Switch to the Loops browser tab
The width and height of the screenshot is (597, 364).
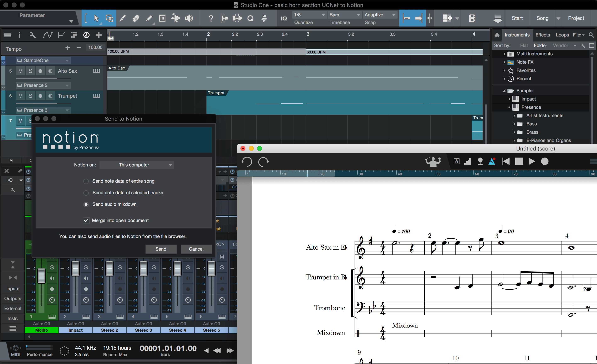pos(562,35)
